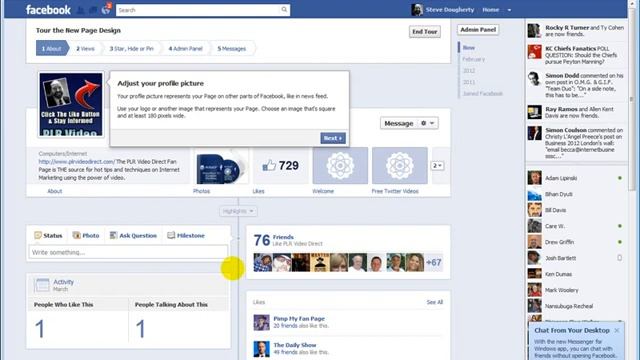Open Simon Dodd ticker story
Screen dimensions: 640x360
[x=576, y=85]
